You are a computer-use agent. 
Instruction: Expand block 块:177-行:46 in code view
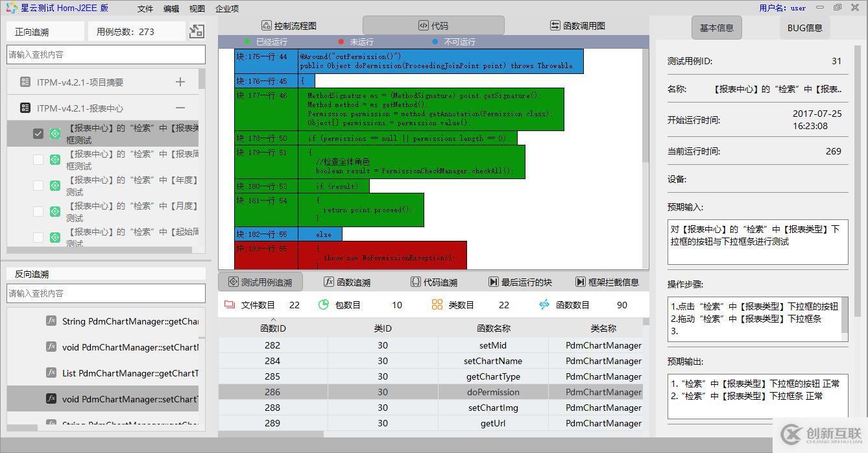pyautogui.click(x=263, y=95)
